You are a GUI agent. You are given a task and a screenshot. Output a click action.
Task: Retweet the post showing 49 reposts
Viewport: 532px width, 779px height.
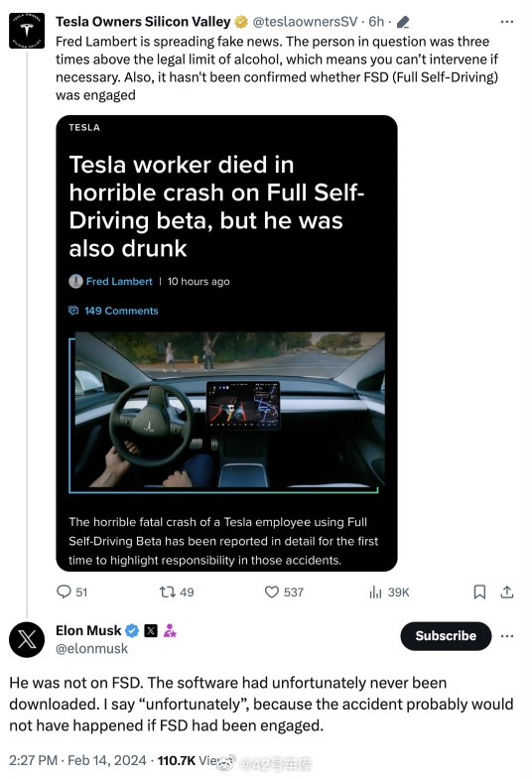point(168,591)
